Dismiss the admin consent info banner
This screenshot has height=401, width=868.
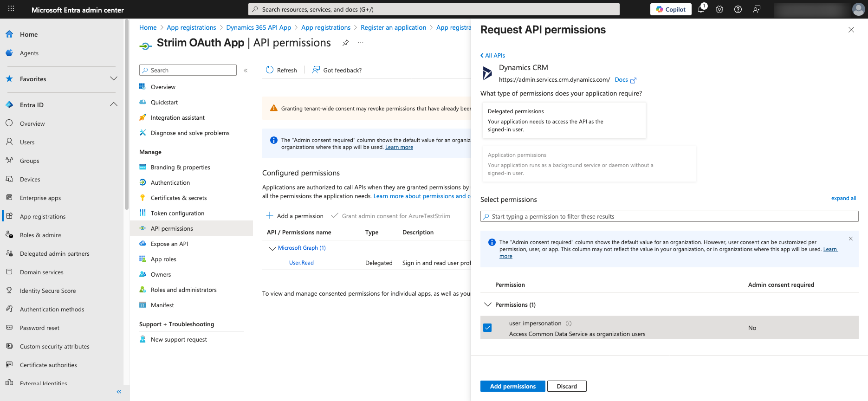pyautogui.click(x=851, y=239)
